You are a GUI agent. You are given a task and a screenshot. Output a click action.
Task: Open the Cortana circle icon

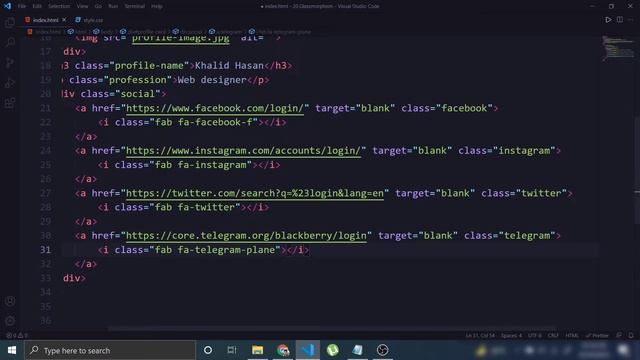click(208, 350)
